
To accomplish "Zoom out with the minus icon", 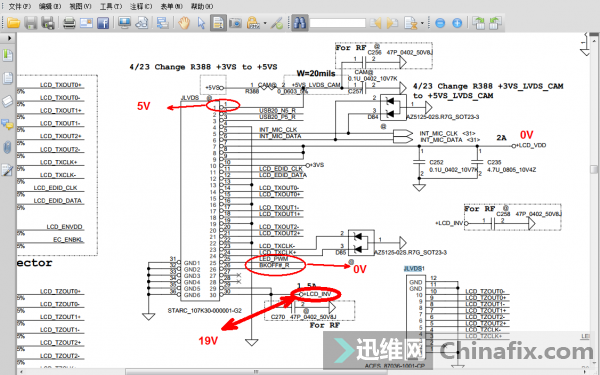I will click(x=440, y=23).
